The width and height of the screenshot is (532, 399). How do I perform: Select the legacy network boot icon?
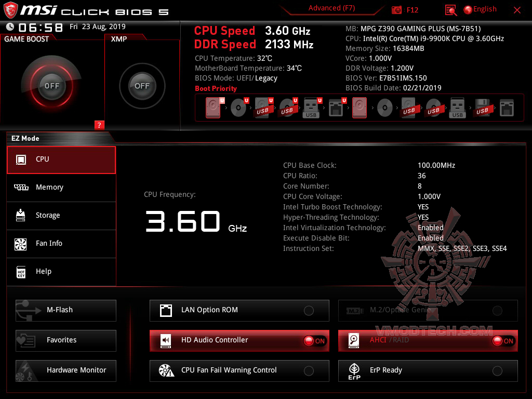pos(507,108)
